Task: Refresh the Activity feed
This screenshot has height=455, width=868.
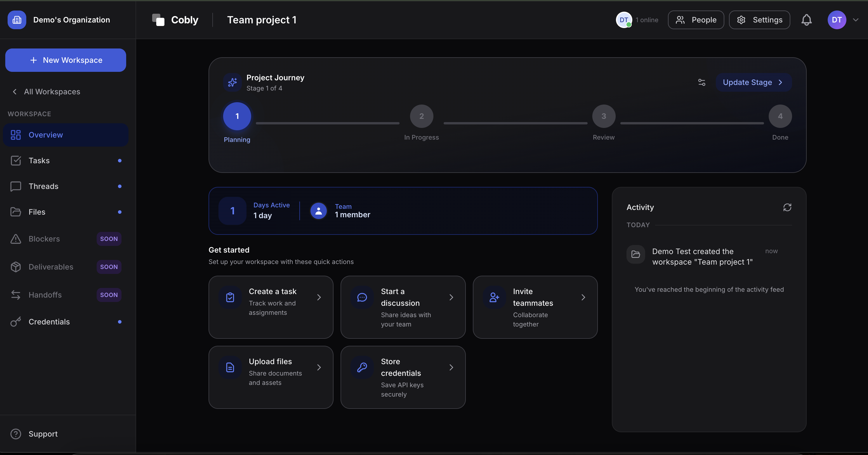Action: 787,207
